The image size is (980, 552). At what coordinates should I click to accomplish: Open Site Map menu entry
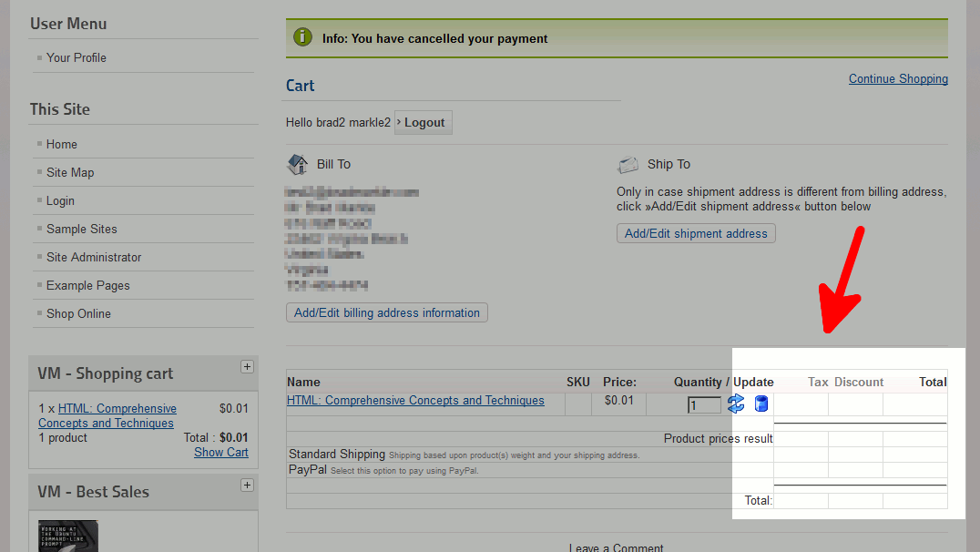point(70,172)
